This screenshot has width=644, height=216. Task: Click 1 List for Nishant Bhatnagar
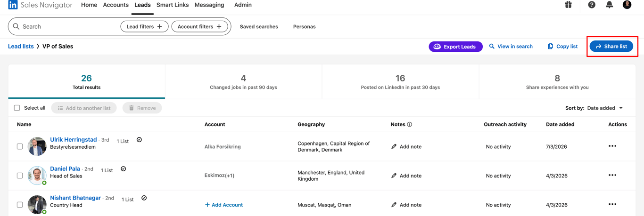click(127, 200)
